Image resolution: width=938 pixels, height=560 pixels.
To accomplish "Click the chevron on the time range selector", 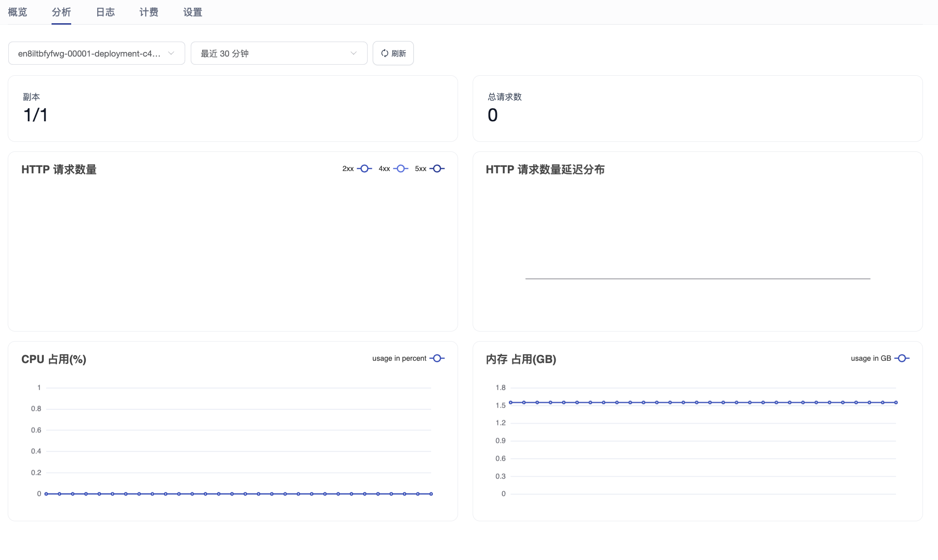I will point(353,53).
